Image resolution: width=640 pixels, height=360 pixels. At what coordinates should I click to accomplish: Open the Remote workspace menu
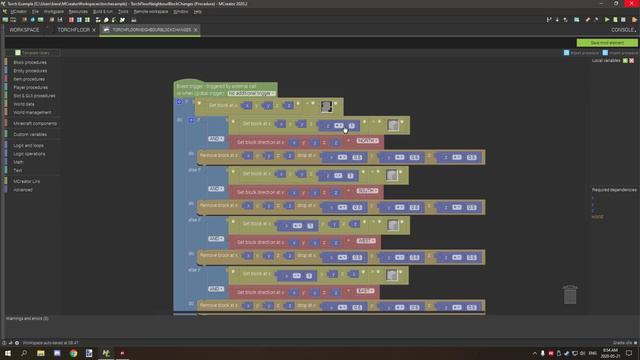click(x=151, y=11)
